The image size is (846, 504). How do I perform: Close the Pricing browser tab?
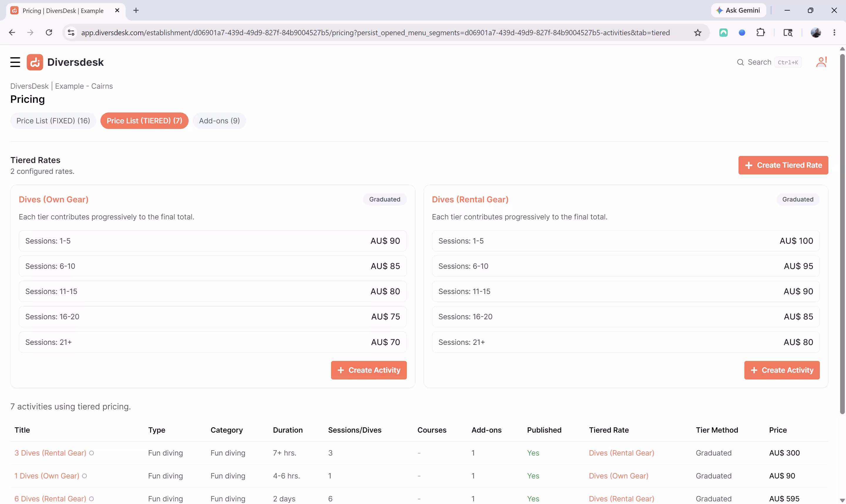click(x=117, y=11)
